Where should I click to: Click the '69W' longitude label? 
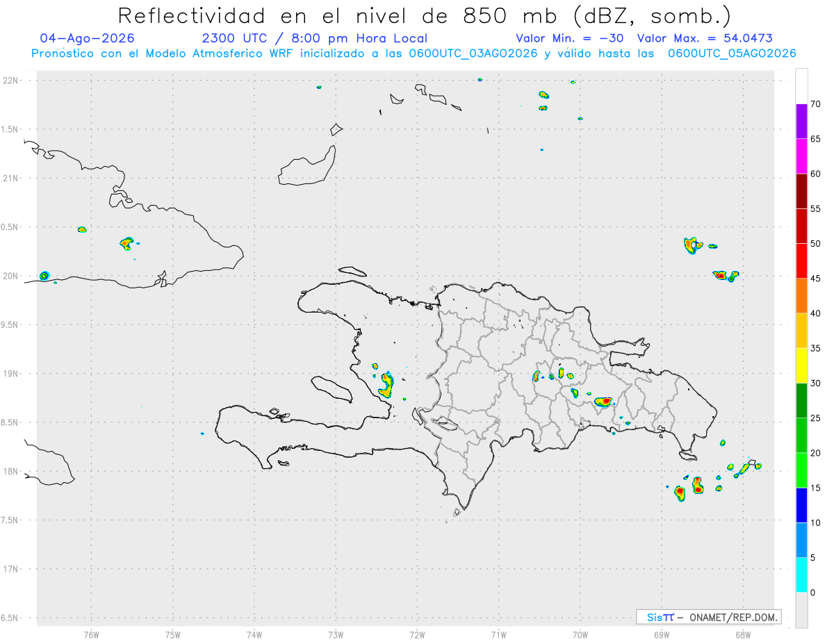tap(662, 634)
